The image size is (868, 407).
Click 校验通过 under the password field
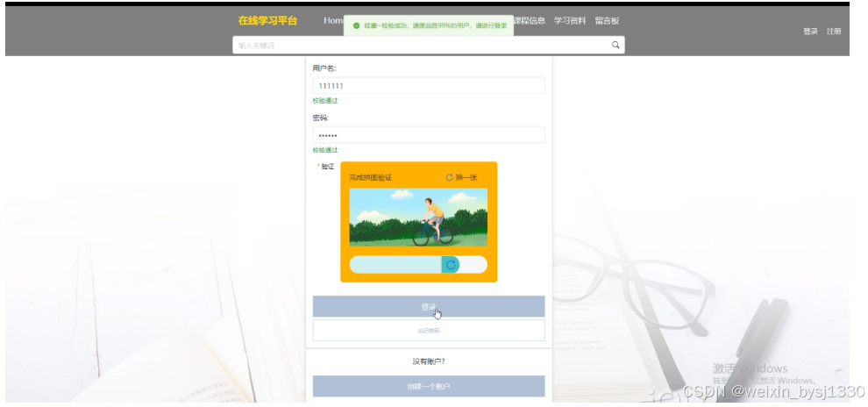click(x=325, y=150)
